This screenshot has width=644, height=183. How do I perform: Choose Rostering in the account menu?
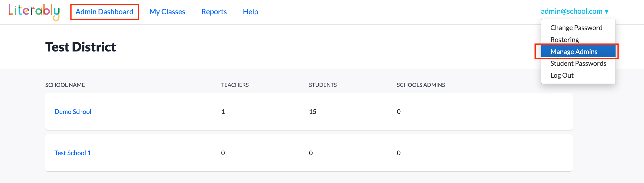(564, 40)
